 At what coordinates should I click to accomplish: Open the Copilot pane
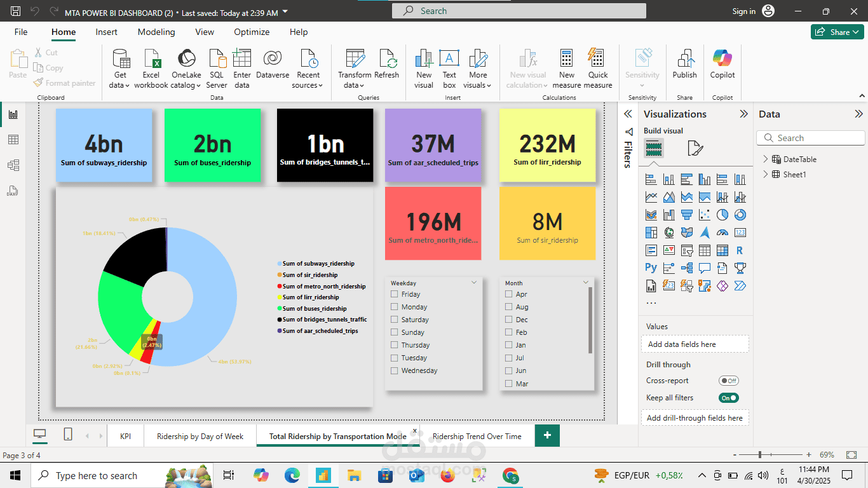[x=722, y=64]
